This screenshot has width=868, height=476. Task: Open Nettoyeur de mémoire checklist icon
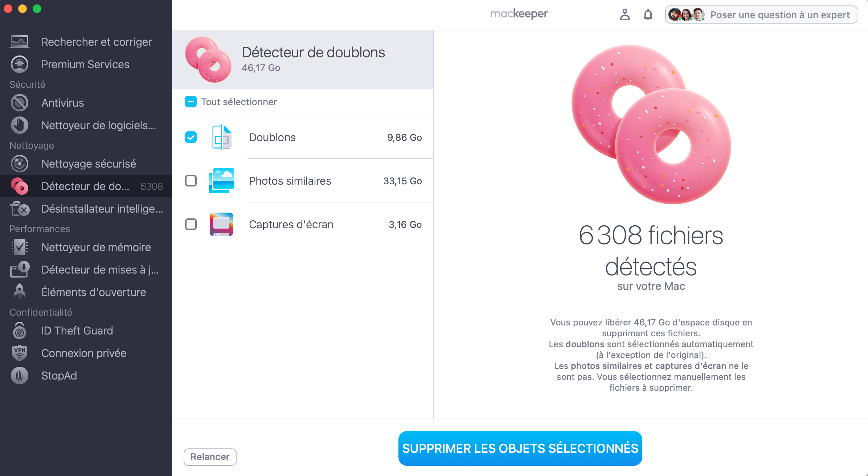pos(19,247)
